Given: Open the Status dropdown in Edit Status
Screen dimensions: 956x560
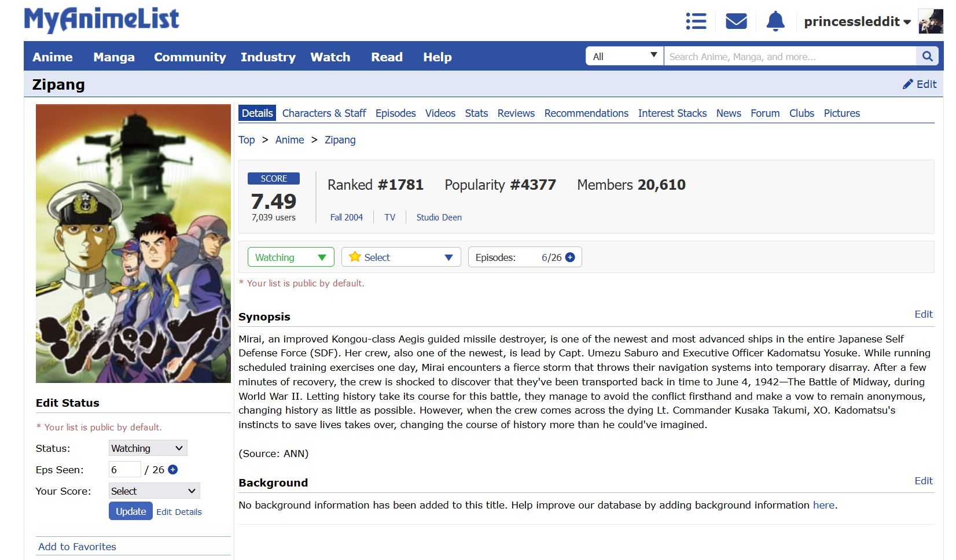Looking at the screenshot, I should pyautogui.click(x=148, y=448).
